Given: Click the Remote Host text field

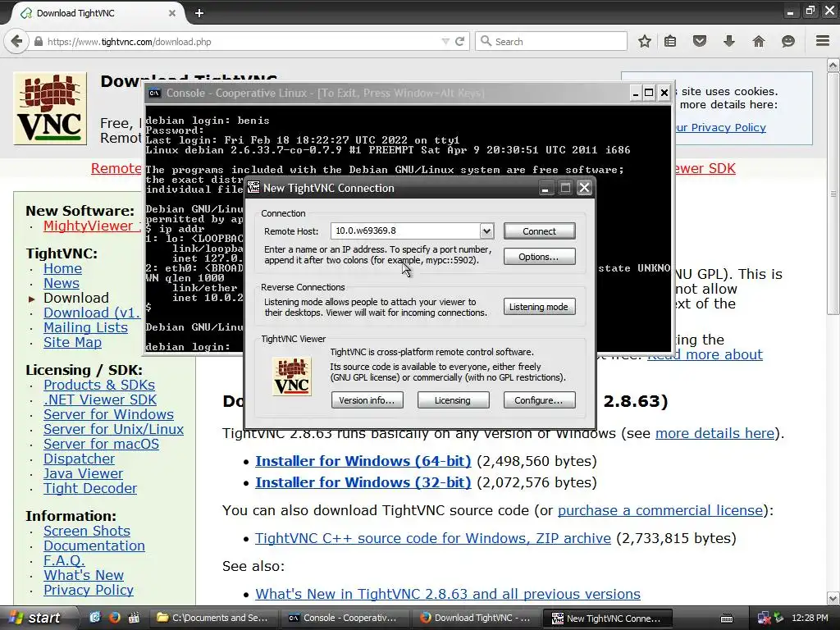Looking at the screenshot, I should [406, 231].
